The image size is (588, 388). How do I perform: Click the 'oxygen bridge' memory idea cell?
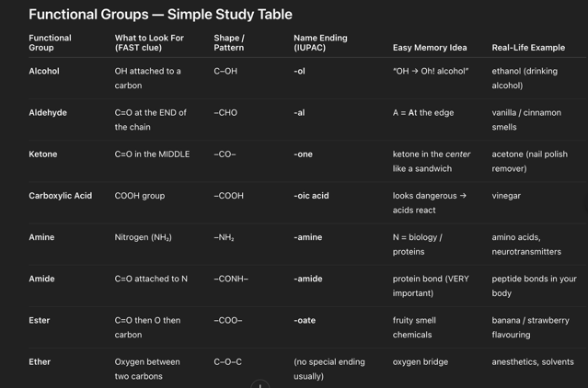(x=421, y=361)
